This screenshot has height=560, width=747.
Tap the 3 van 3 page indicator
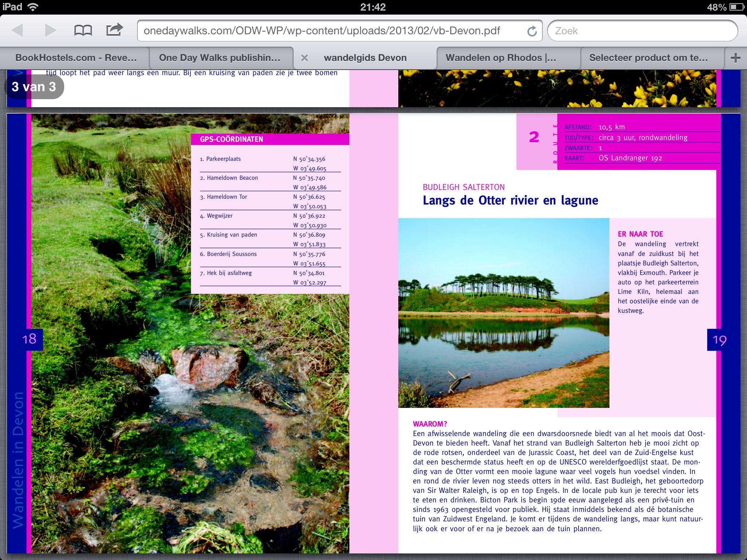(x=34, y=87)
